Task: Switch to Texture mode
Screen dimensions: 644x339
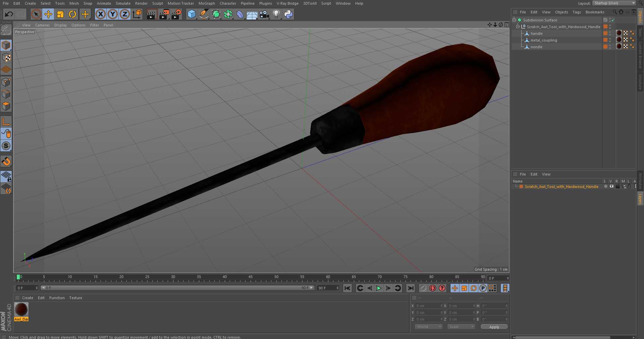Action: [x=6, y=58]
